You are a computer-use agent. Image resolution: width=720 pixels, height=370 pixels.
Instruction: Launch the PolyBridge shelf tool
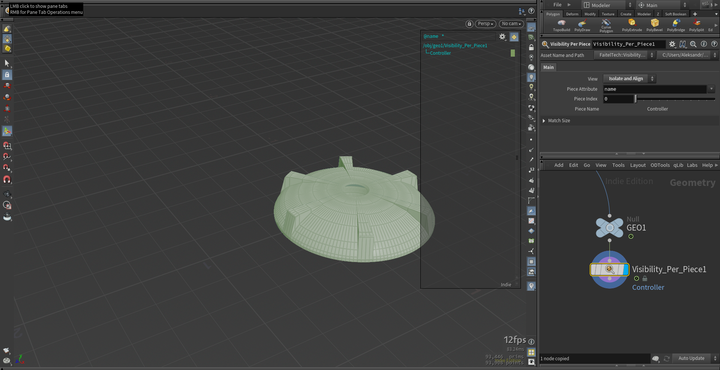(676, 25)
